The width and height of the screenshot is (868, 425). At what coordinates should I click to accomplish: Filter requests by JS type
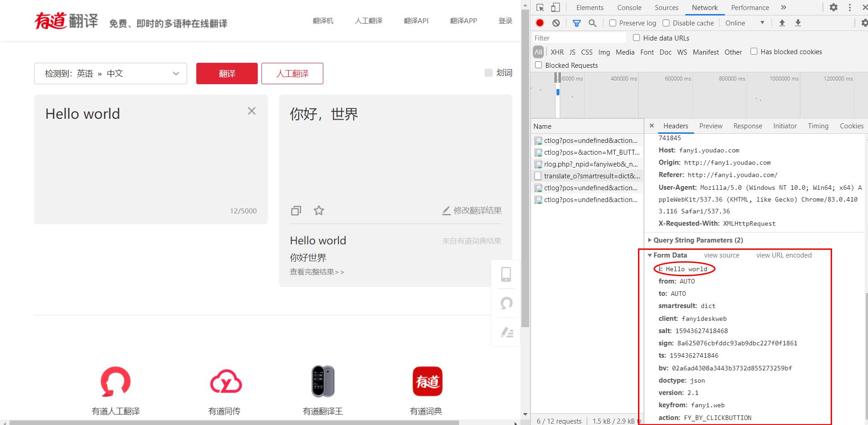pos(572,52)
